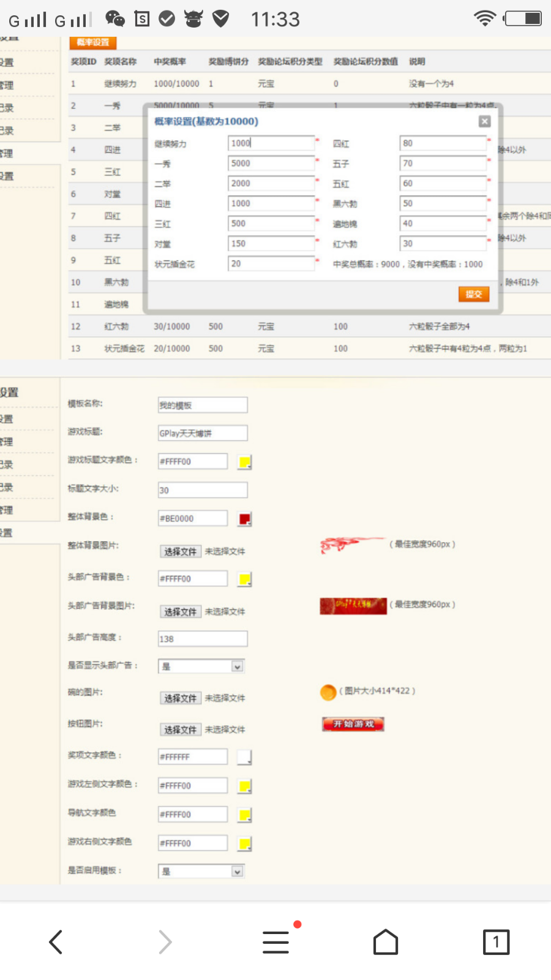Edit the 遍地锦 field showing 40
The image size is (551, 980).
(443, 224)
